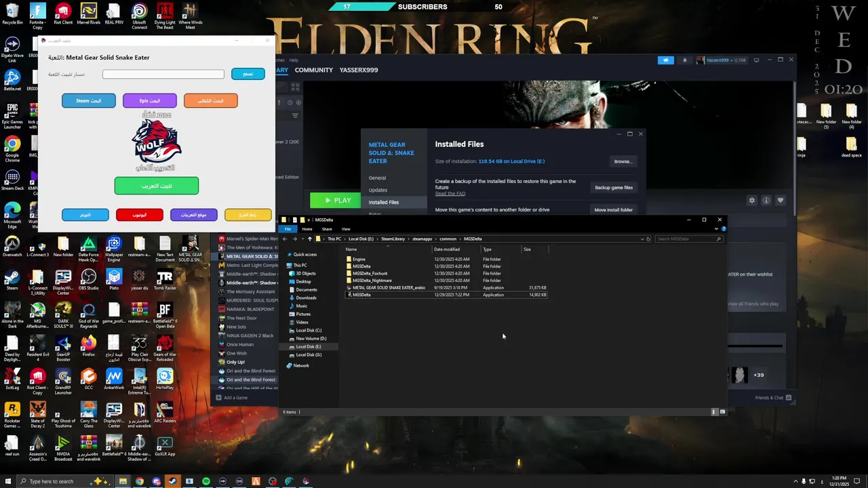Viewport: 868px width, 488px height.
Task: Select New Volume (D:) in navigation pane
Action: click(x=311, y=338)
